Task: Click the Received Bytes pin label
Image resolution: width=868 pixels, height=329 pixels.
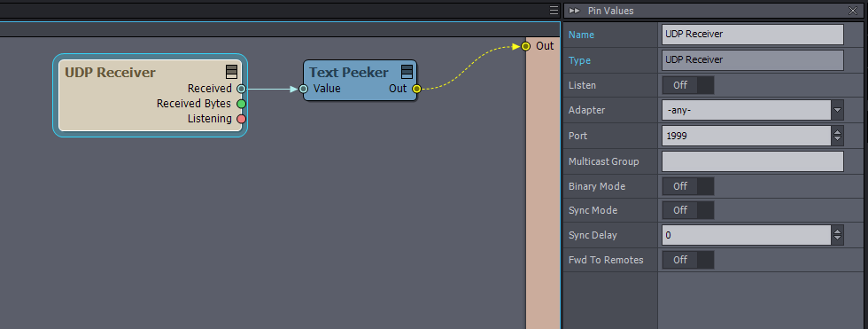Action: (x=194, y=104)
